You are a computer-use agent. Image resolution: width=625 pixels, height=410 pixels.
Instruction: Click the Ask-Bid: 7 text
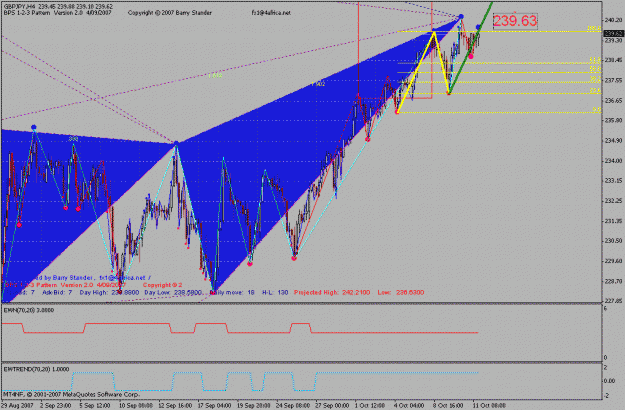pyautogui.click(x=57, y=292)
